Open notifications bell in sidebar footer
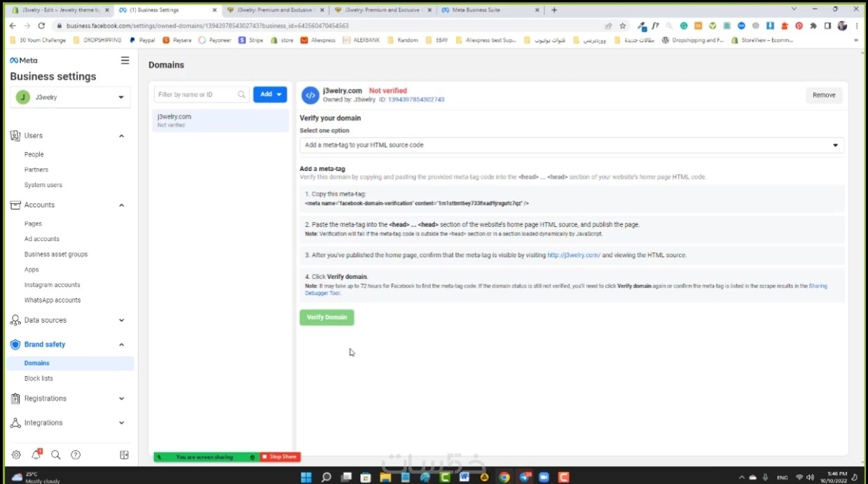The width and height of the screenshot is (868, 484). [x=36, y=455]
